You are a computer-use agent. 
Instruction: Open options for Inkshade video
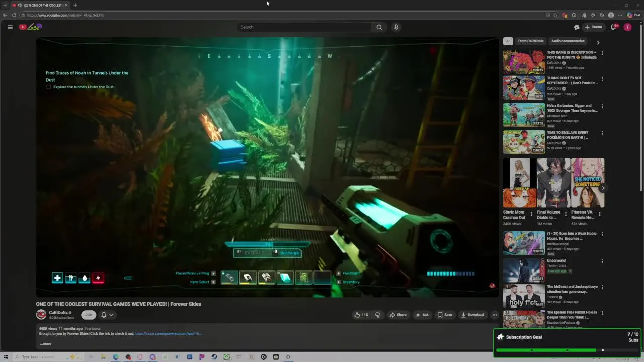click(602, 53)
